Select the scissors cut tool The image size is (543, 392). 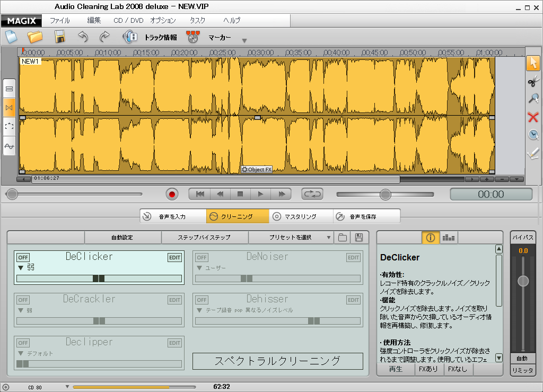coord(533,81)
